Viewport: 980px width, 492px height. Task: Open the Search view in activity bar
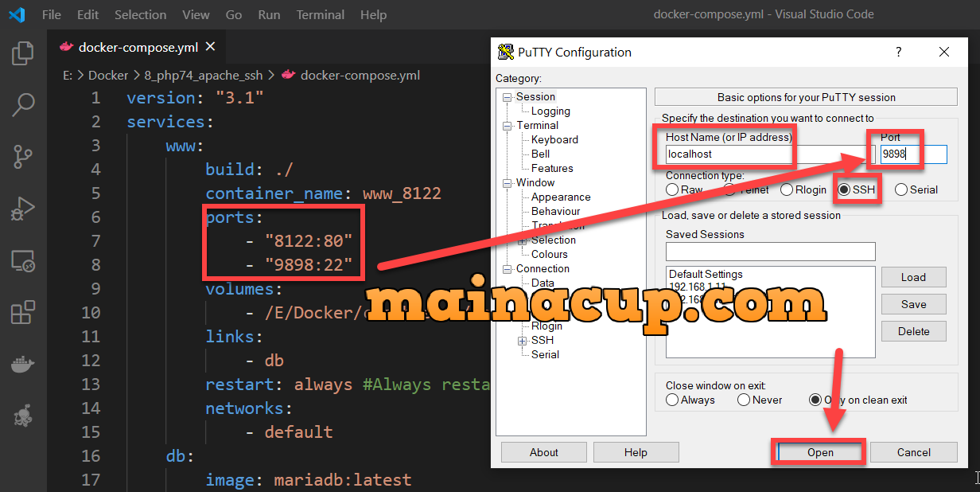[x=23, y=103]
